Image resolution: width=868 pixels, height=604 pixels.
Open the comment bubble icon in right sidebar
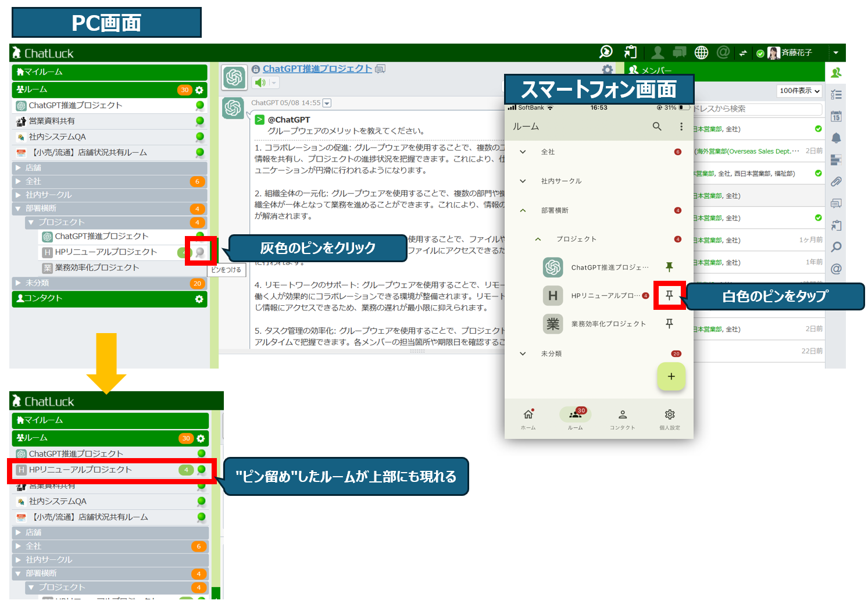836,203
